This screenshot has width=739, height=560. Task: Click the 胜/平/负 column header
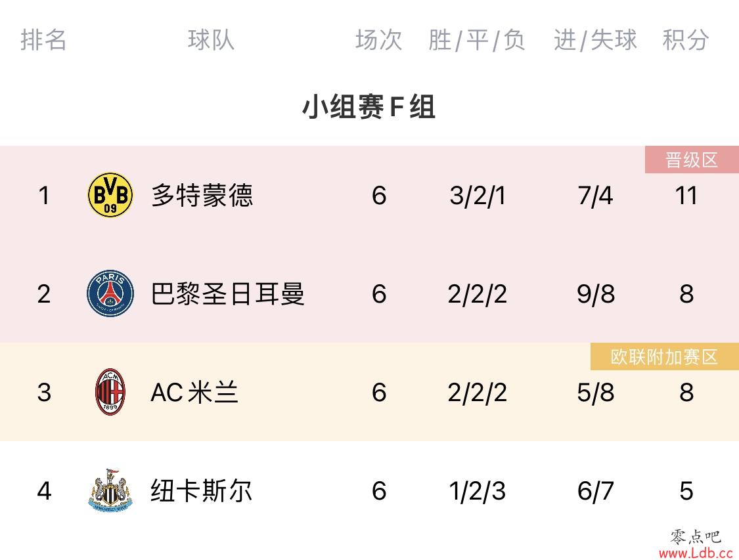[477, 39]
